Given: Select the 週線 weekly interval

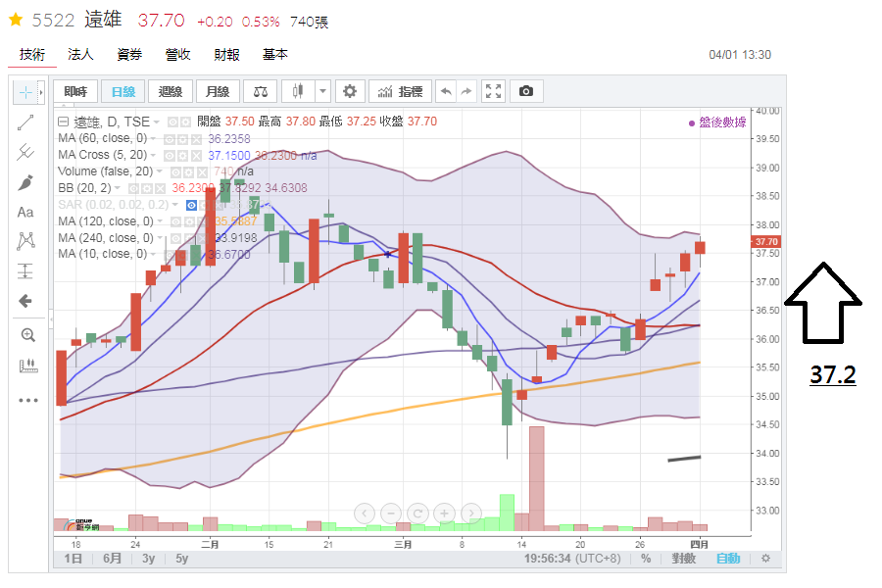Looking at the screenshot, I should [x=171, y=91].
